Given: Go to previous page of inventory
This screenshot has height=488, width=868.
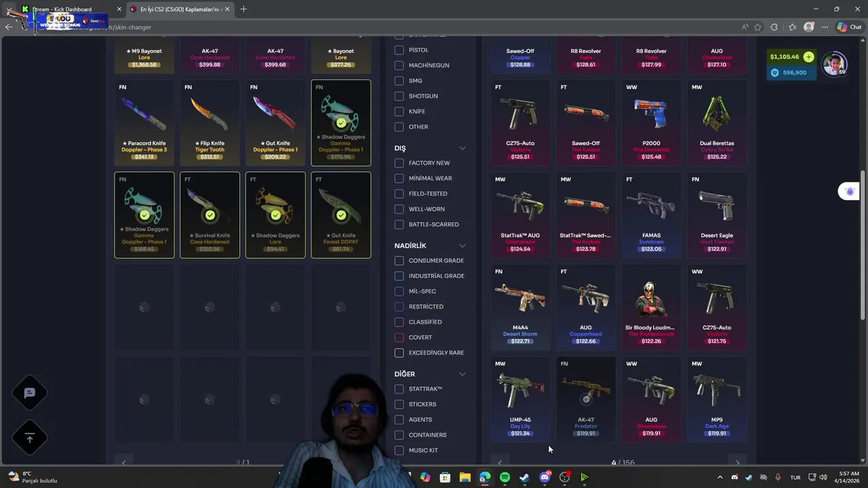Looking at the screenshot, I should [x=123, y=462].
